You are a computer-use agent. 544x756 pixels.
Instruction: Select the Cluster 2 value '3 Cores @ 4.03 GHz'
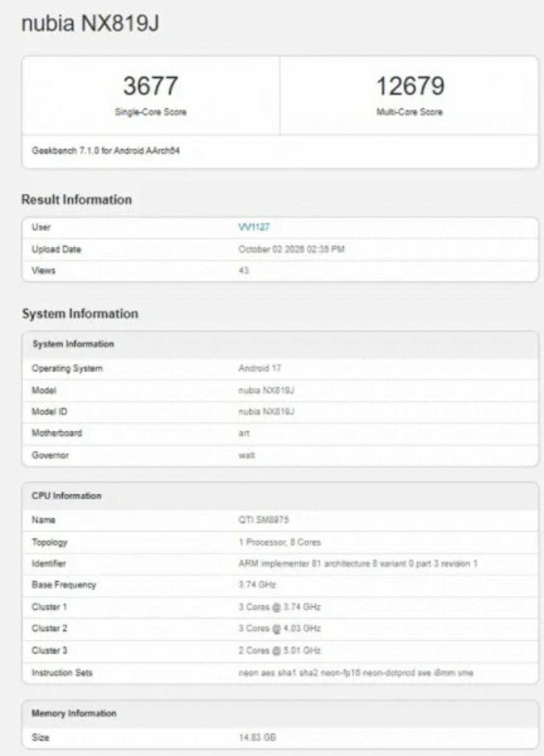pyautogui.click(x=280, y=628)
